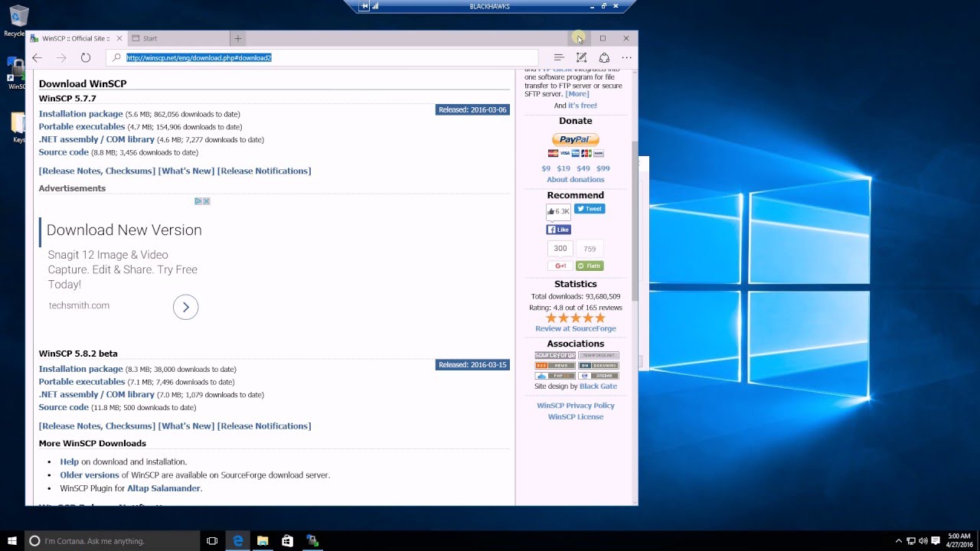This screenshot has height=551, width=980.
Task: Click the $49 donation link
Action: point(583,168)
